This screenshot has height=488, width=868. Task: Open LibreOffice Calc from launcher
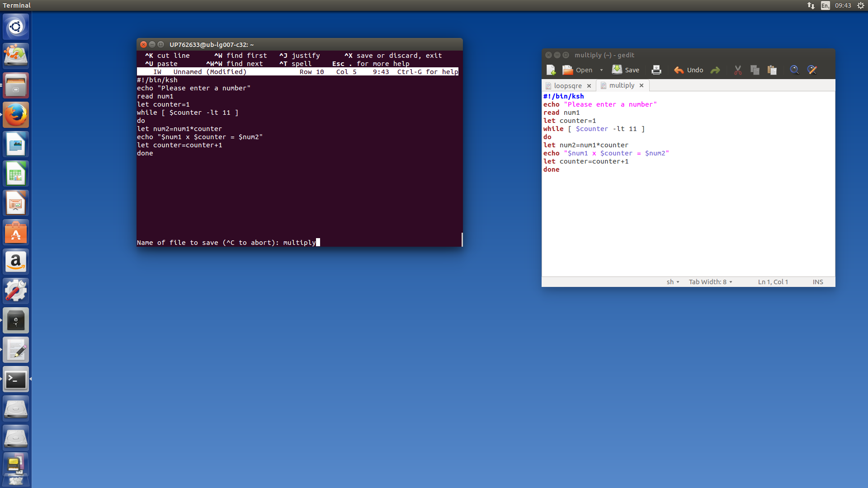16,174
